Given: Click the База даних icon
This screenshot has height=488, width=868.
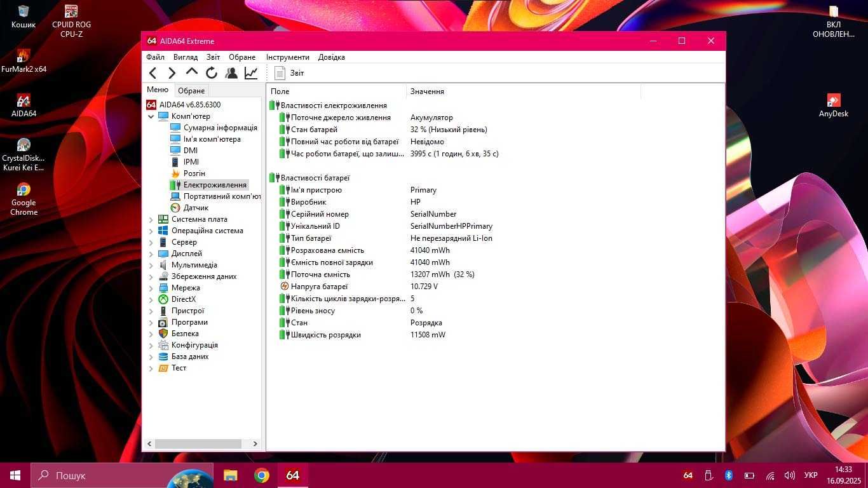Looking at the screenshot, I should pos(163,356).
